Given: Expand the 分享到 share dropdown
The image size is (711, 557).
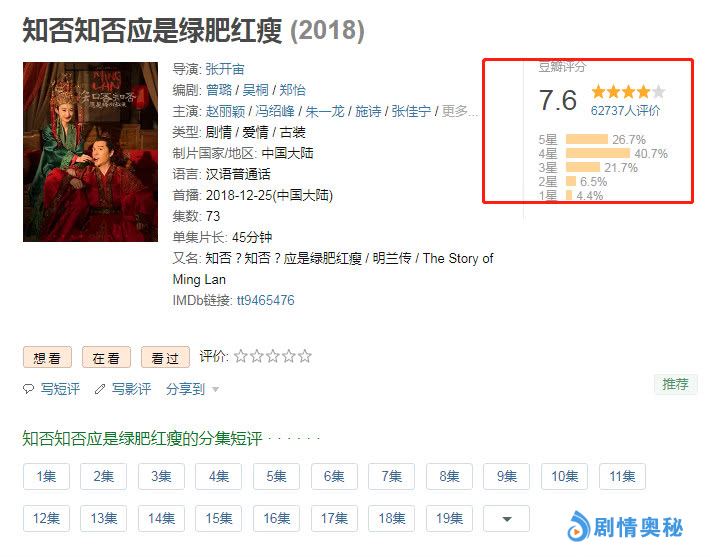Looking at the screenshot, I should 192,389.
